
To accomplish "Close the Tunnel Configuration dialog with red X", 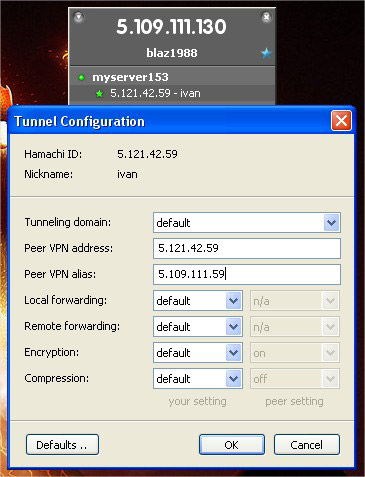I will (x=341, y=121).
